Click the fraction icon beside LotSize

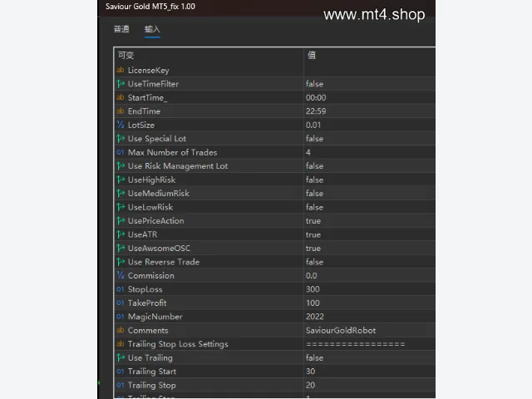(121, 125)
